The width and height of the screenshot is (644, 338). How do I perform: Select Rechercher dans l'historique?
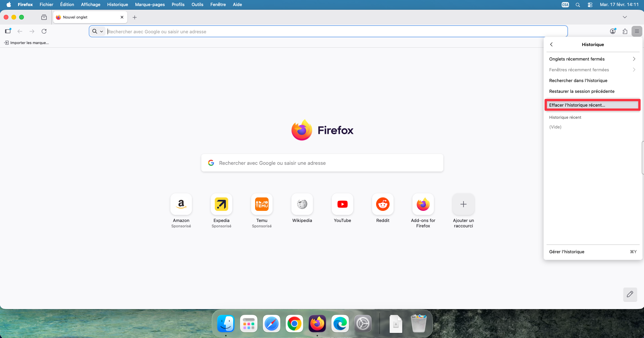point(593,80)
